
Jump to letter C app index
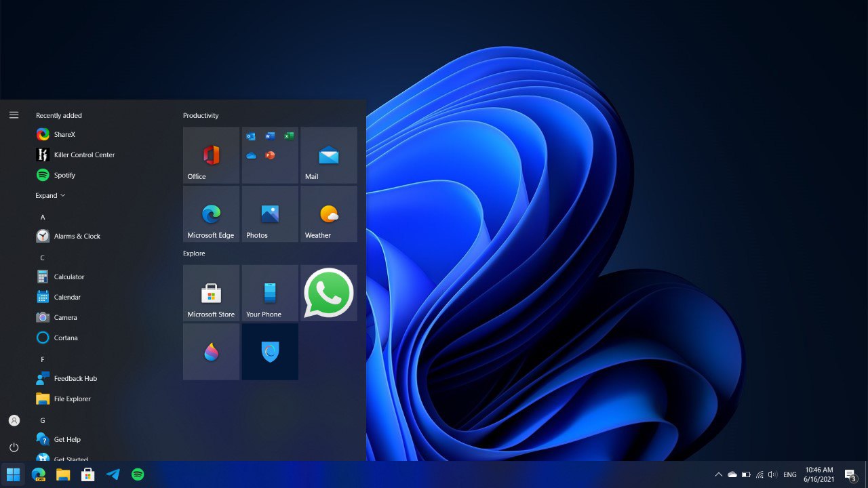(x=43, y=258)
